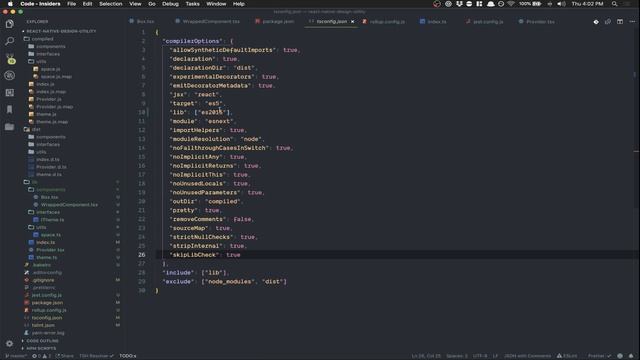Click the feedback smiley in the status bar
The width and height of the screenshot is (640, 360).
[x=620, y=356]
